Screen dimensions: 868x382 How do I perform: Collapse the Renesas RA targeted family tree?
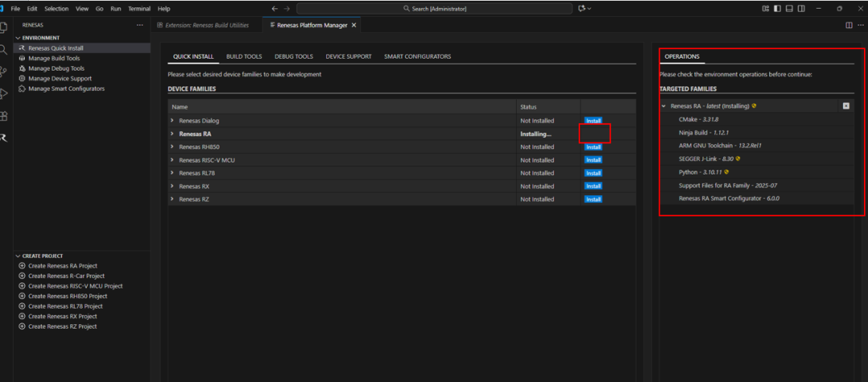pos(663,106)
